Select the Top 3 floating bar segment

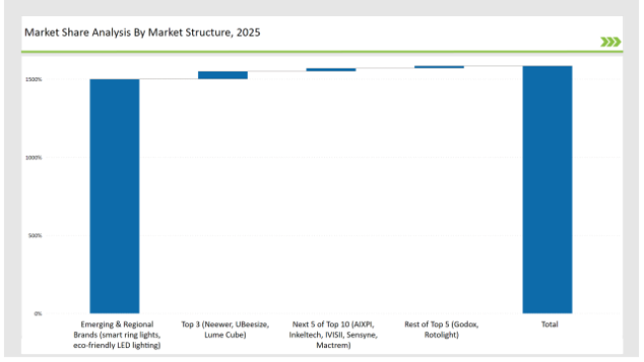(223, 74)
